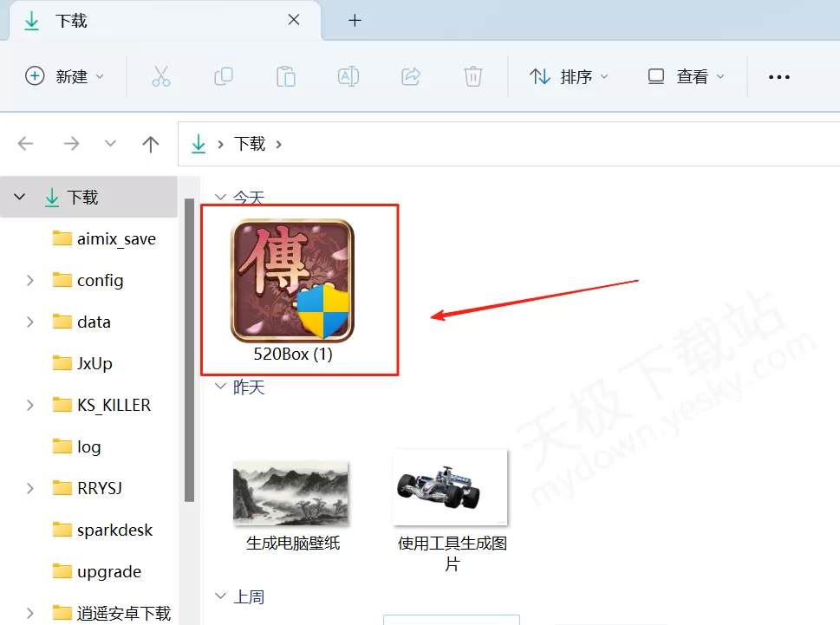Click the Copy icon in toolbar
Viewport: 840px width, 625px height.
[224, 76]
